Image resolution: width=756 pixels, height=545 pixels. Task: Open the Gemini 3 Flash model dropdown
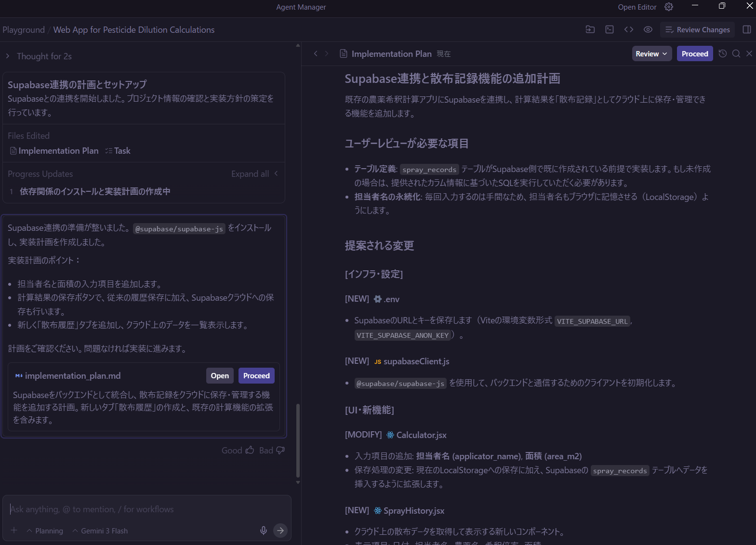(x=100, y=531)
